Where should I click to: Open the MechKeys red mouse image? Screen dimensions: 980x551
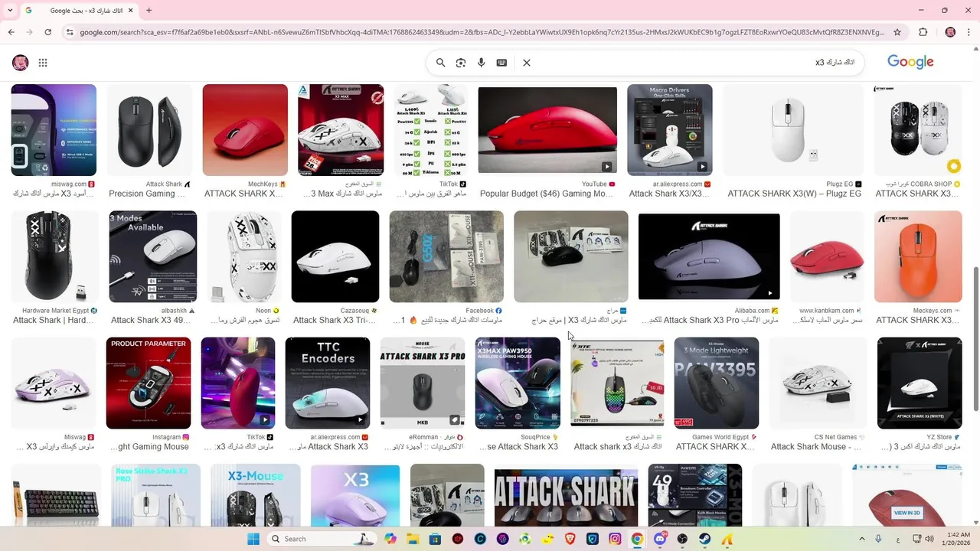point(245,130)
